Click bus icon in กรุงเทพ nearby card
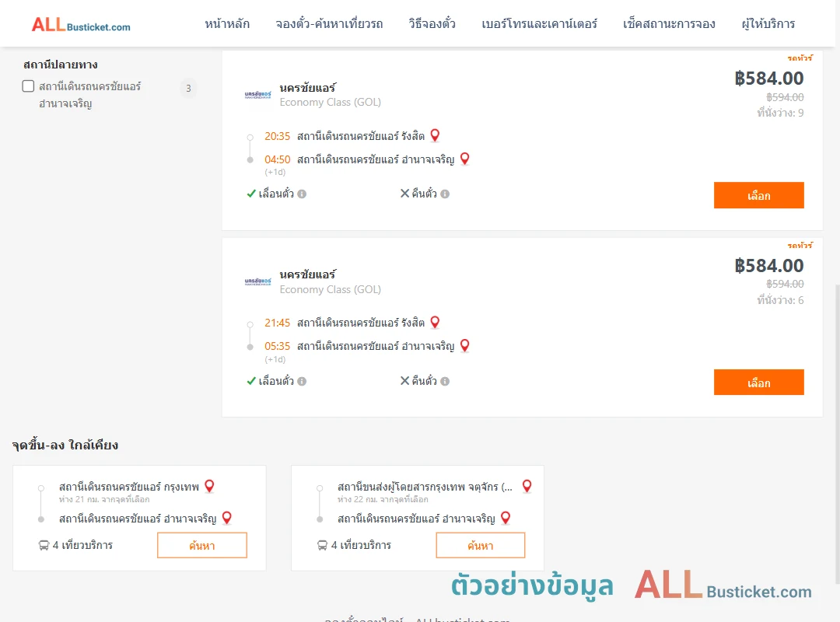 (44, 545)
